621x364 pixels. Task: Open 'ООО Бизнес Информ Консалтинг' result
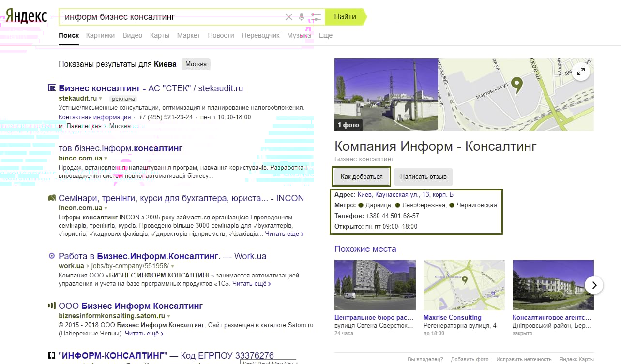click(131, 306)
